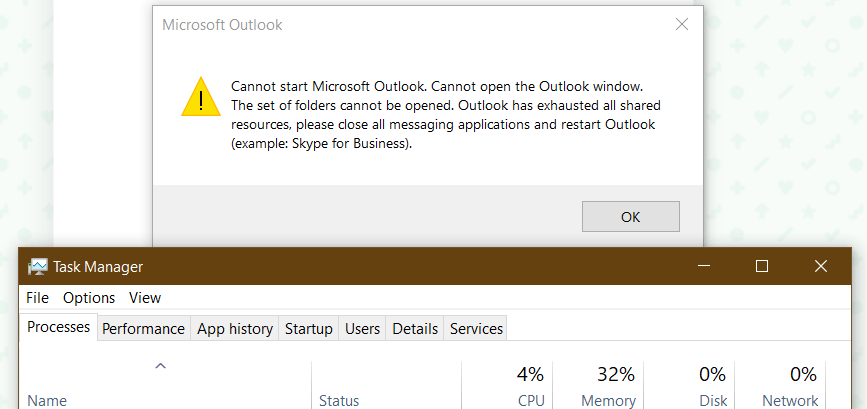Image resolution: width=867 pixels, height=409 pixels.
Task: Click OK in the Outlook error dialog
Action: [630, 216]
